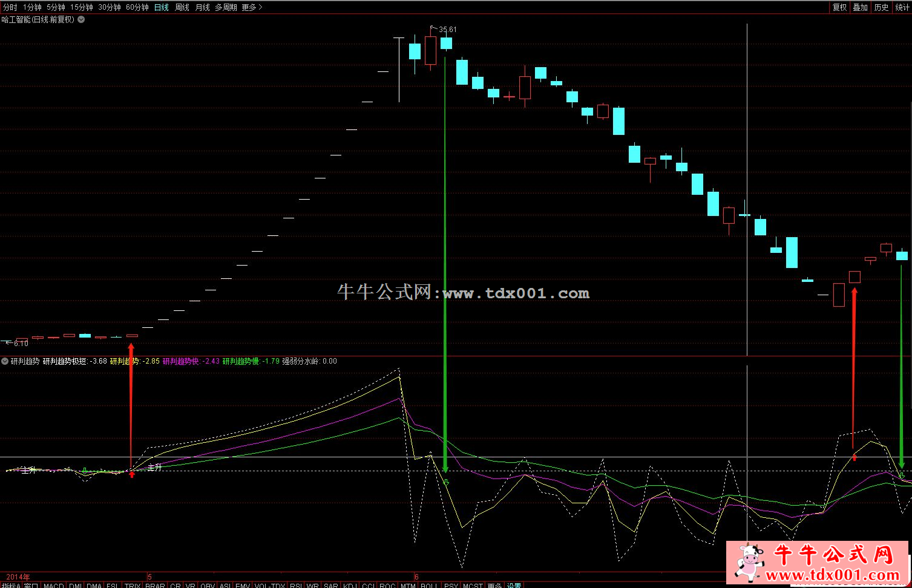Apply the SAR indicator

(331, 585)
